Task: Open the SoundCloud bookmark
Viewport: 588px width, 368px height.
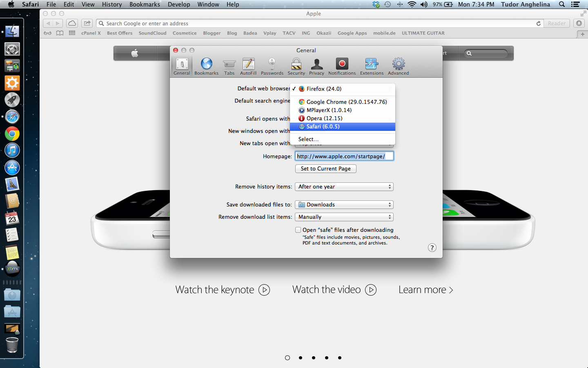Action: pyautogui.click(x=152, y=33)
